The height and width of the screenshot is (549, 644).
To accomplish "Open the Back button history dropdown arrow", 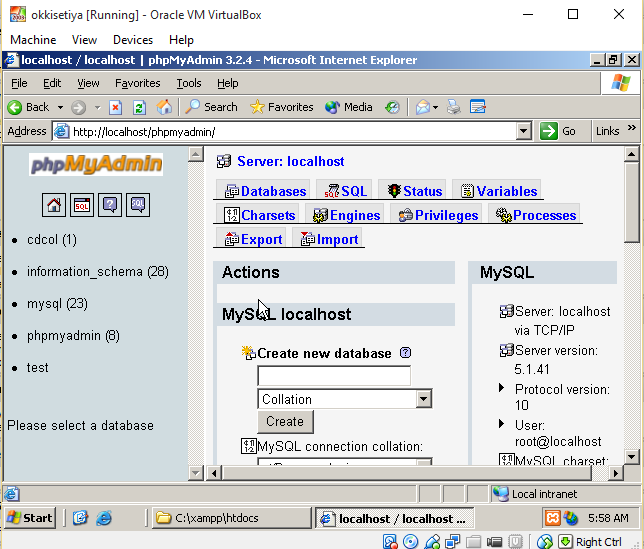I will point(60,108).
